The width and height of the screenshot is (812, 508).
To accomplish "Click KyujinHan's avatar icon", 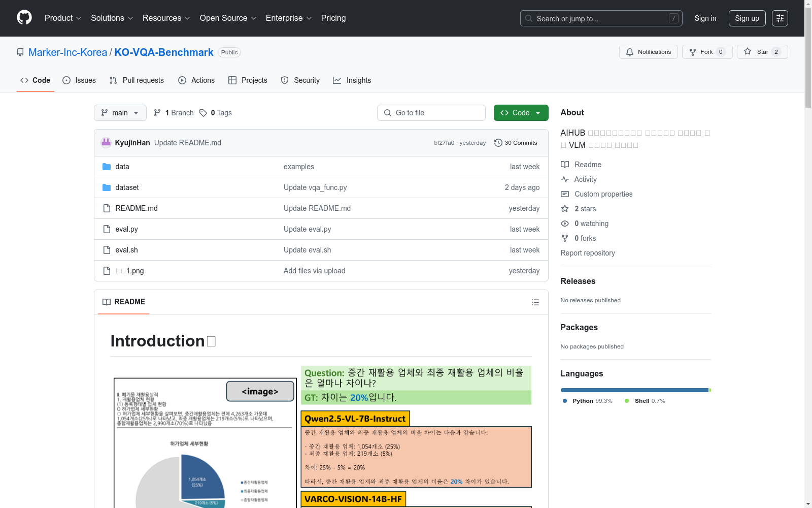I will (x=106, y=143).
